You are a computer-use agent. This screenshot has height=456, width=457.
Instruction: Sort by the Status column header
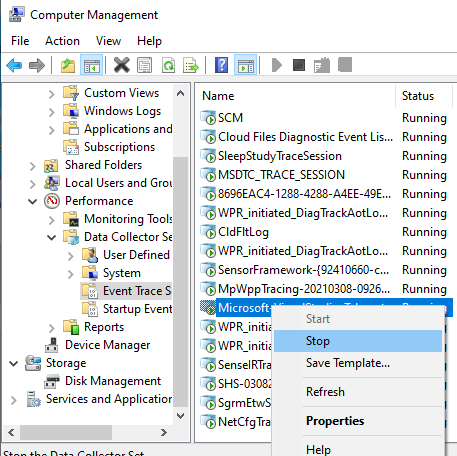tap(424, 96)
